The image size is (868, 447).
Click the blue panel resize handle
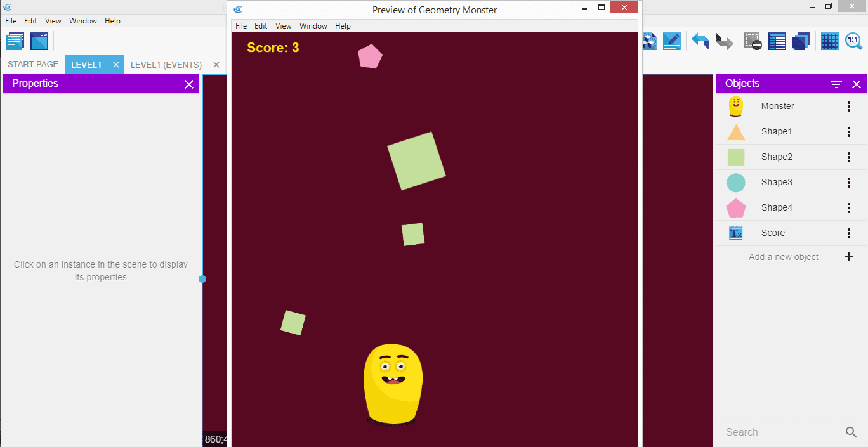click(202, 279)
